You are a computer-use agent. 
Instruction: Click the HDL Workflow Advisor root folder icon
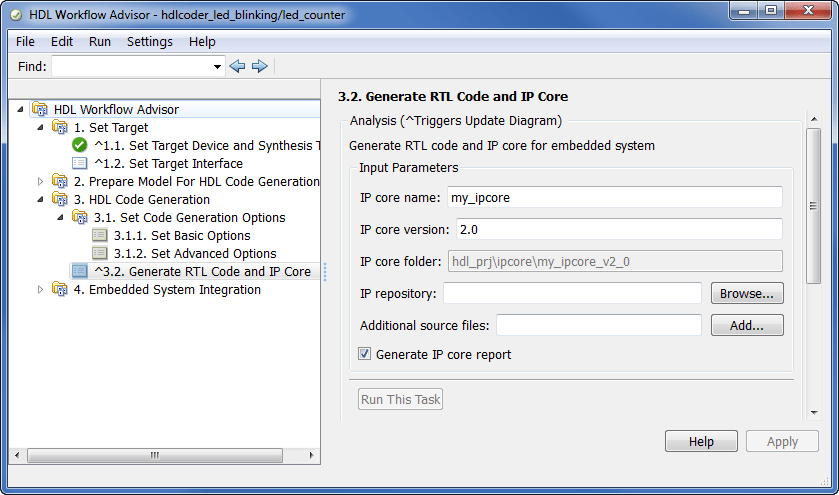coord(40,109)
